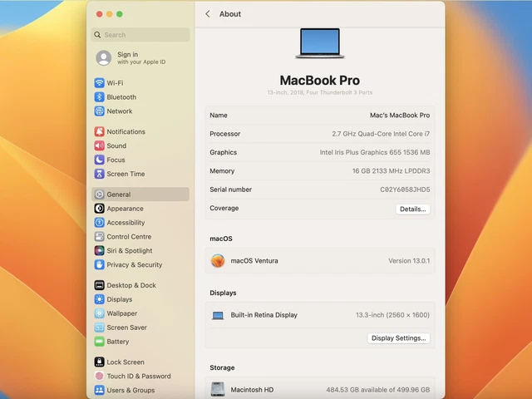Open Control Centre icon
The image size is (532, 399).
point(99,236)
